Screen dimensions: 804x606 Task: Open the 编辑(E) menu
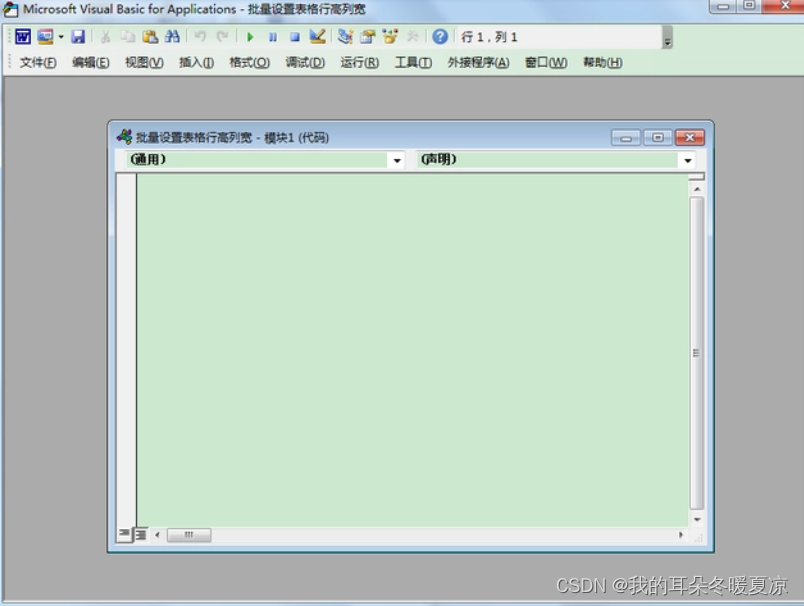91,63
